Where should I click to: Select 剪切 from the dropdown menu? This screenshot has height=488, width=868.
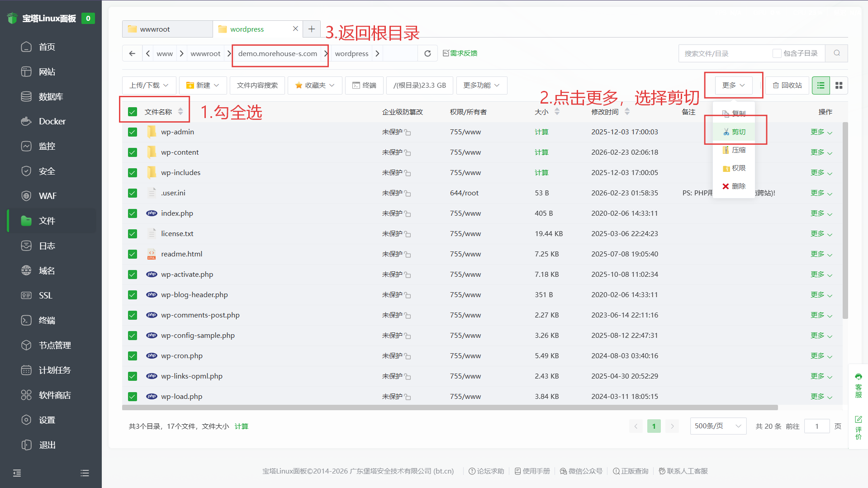(x=734, y=132)
